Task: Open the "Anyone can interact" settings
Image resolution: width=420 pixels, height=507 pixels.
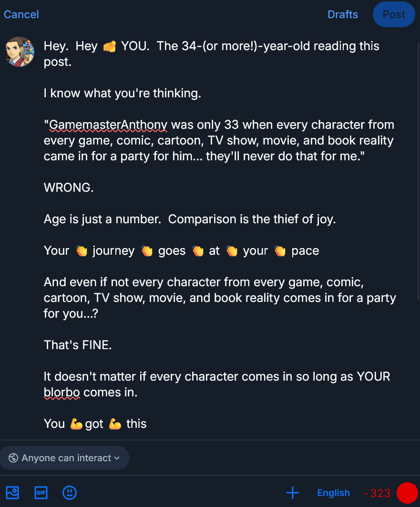Action: point(66,458)
